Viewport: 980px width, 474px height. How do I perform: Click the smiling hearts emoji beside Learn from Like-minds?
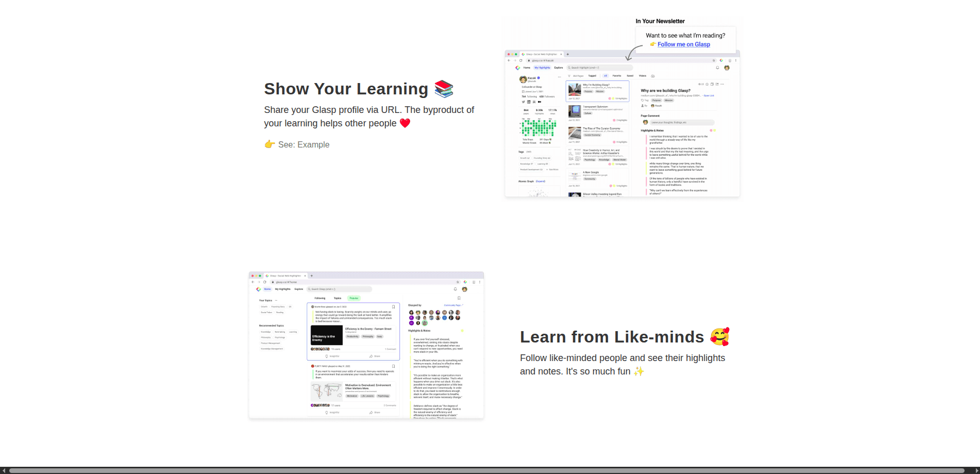tap(720, 337)
